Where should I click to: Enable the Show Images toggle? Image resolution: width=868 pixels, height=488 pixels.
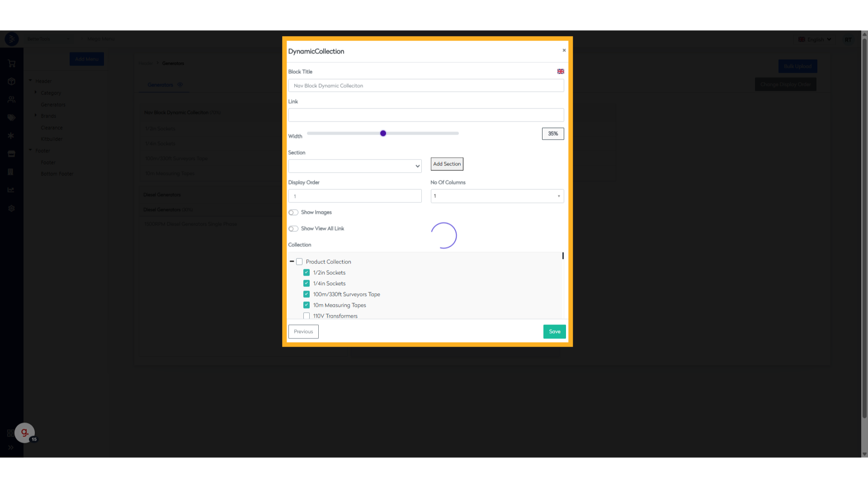pos(293,212)
